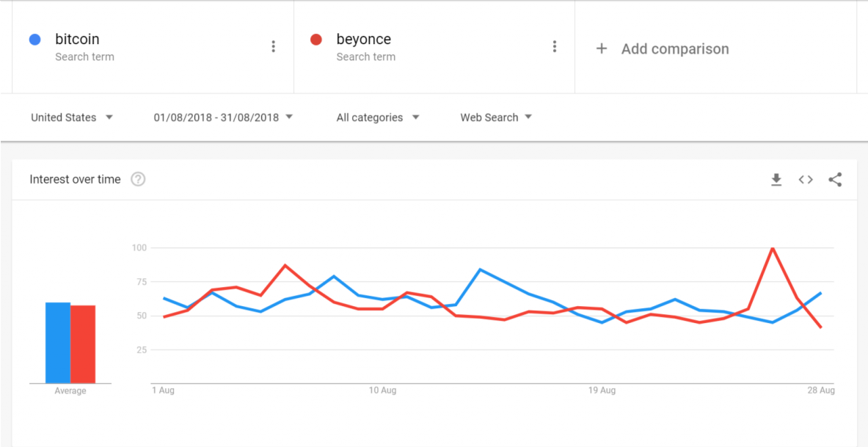Click the red beyonce average bar
Image resolution: width=868 pixels, height=447 pixels.
pyautogui.click(x=83, y=344)
